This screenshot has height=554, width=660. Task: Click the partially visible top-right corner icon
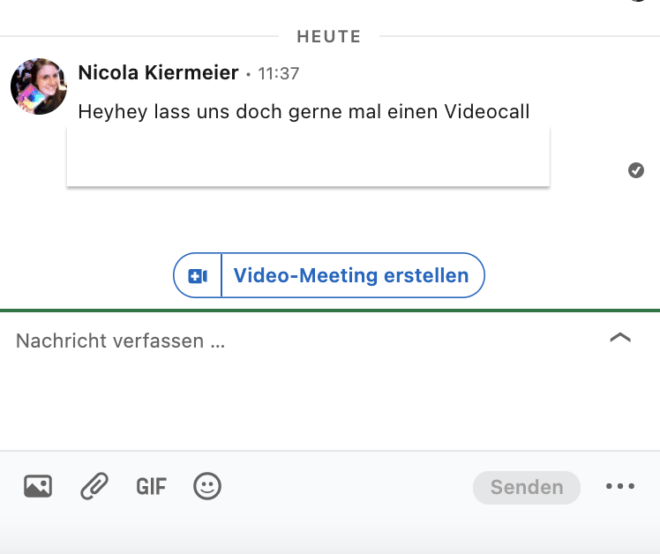click(x=638, y=1)
